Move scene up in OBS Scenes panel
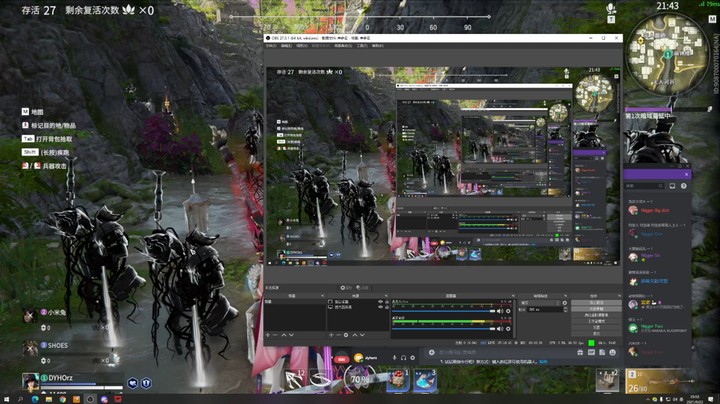The width and height of the screenshot is (720, 404). tap(284, 335)
